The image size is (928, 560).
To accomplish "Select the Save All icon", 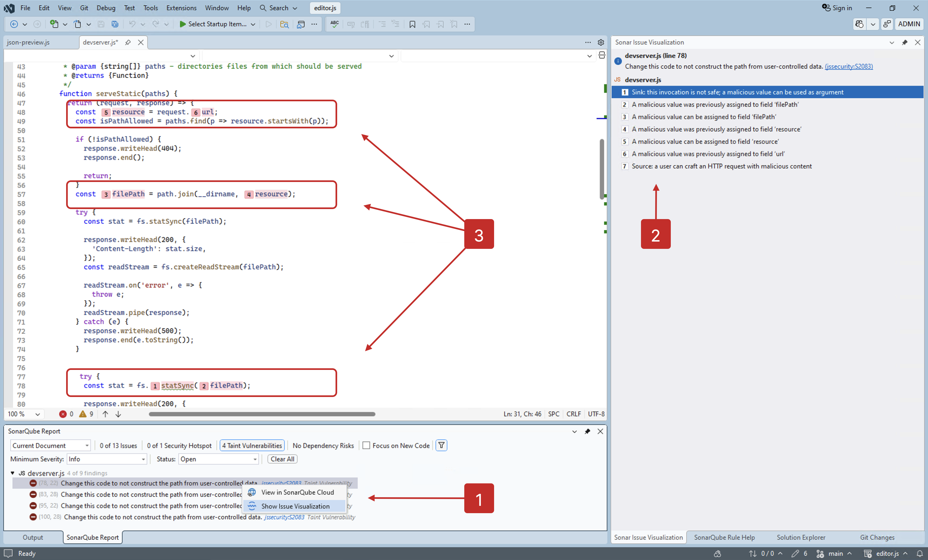I will pyautogui.click(x=115, y=24).
